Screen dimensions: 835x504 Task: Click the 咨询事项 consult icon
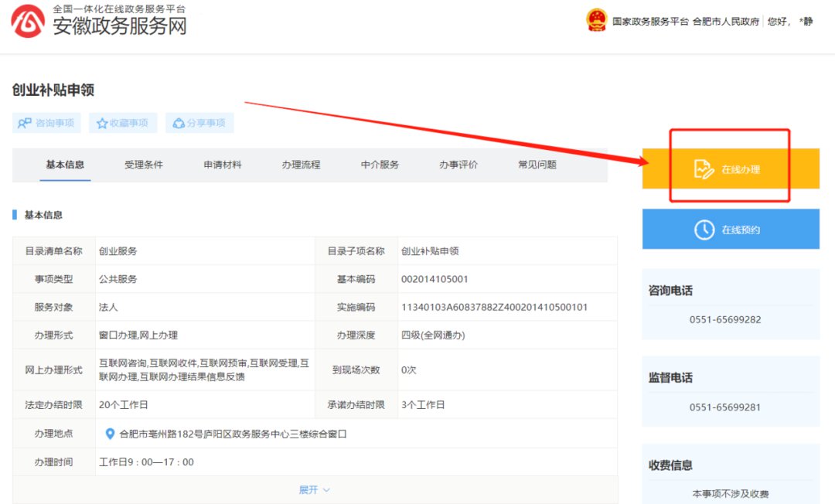[x=25, y=123]
